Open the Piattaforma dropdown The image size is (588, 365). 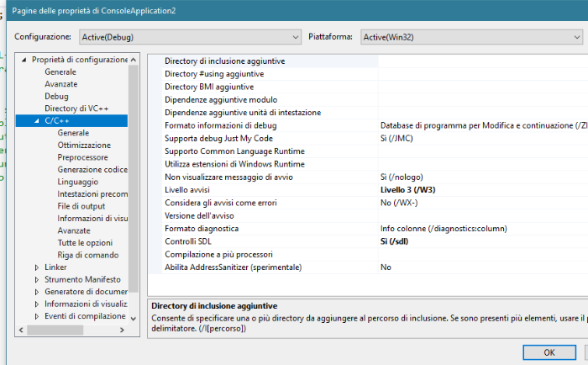(470, 37)
